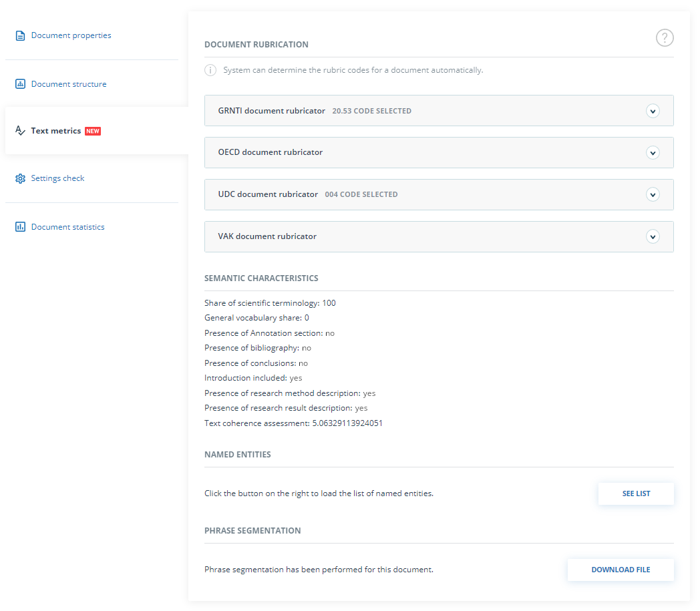This screenshot has height=611, width=700.
Task: Click PHRASE SEGMENTATION heading
Action: click(252, 531)
